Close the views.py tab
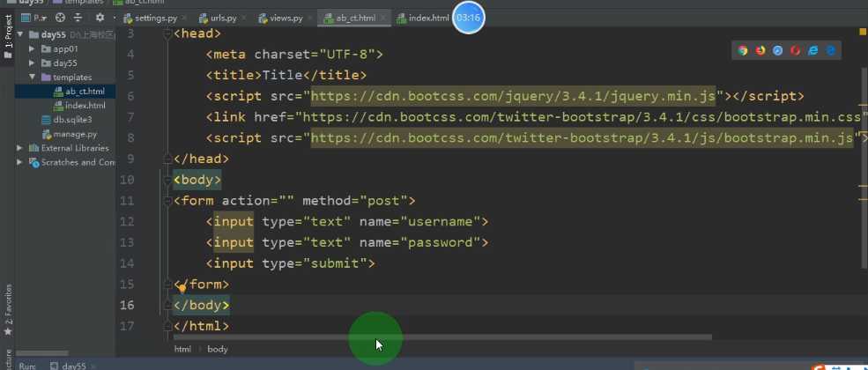The height and width of the screenshot is (370, 868). pyautogui.click(x=310, y=18)
